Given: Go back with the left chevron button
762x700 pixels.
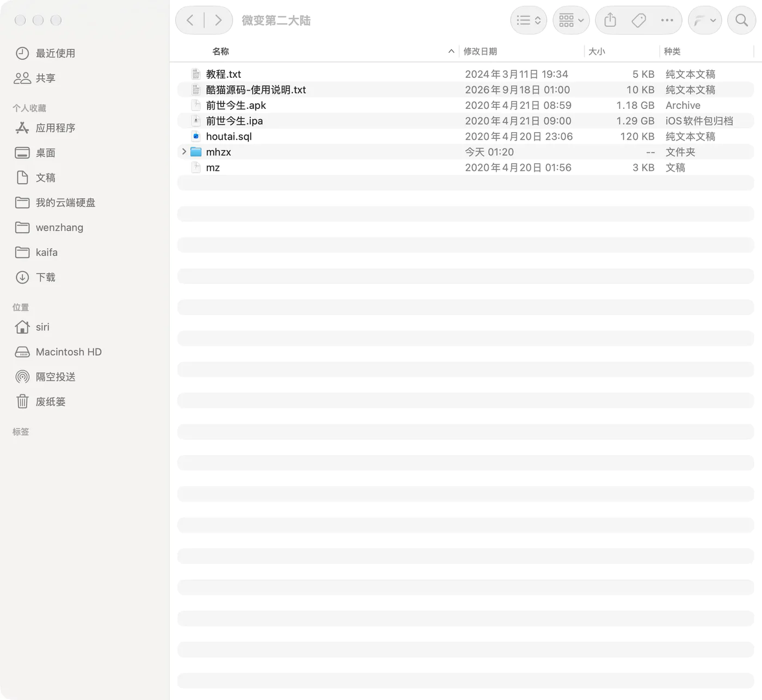Looking at the screenshot, I should click(x=190, y=21).
